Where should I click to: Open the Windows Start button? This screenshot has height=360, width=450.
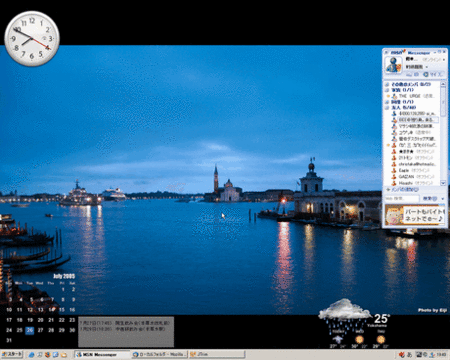(x=12, y=354)
